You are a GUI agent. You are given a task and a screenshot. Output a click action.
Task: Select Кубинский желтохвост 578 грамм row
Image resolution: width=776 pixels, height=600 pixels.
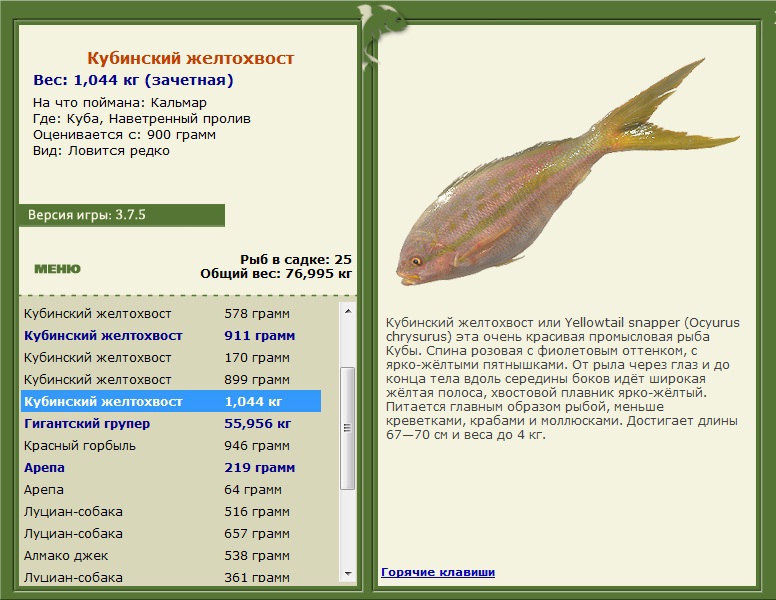click(x=171, y=314)
